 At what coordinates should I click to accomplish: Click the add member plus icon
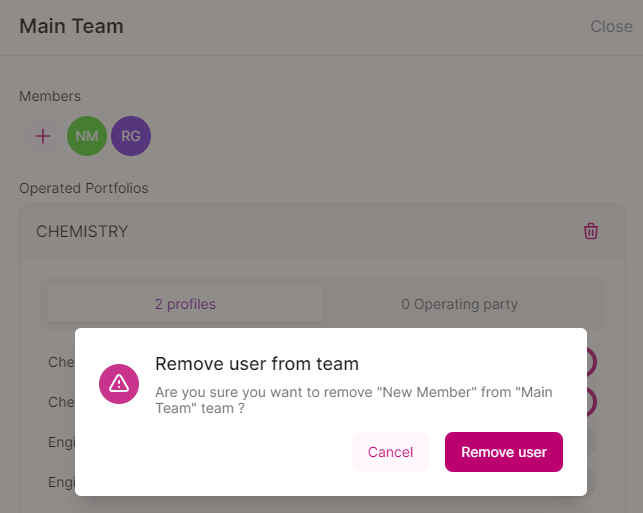coord(43,136)
